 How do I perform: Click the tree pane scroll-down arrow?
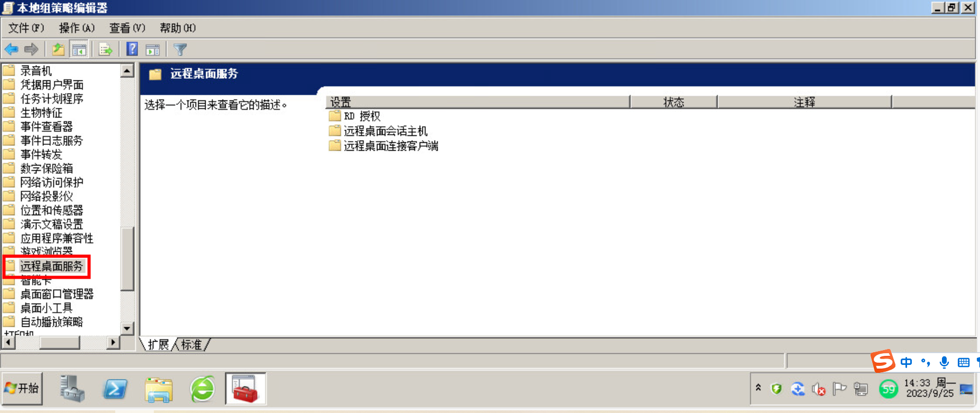(x=127, y=328)
